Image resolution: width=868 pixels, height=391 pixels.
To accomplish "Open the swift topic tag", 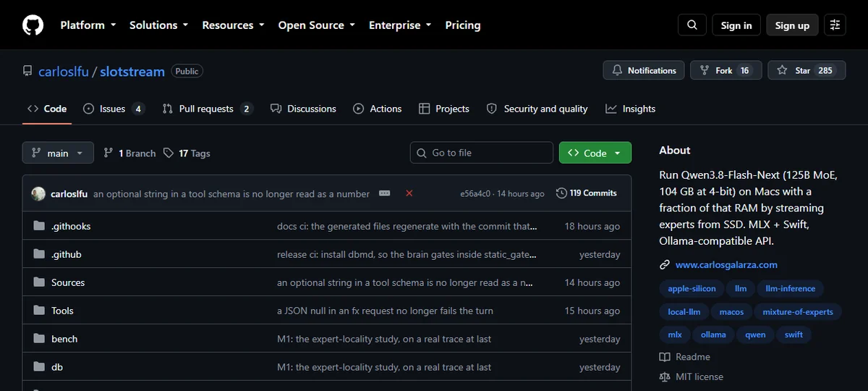I will [793, 335].
